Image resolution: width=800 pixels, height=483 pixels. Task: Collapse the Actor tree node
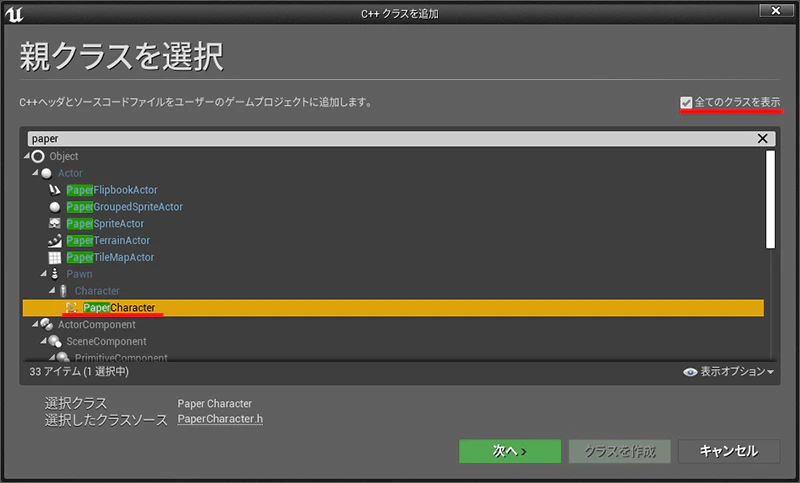(x=35, y=172)
